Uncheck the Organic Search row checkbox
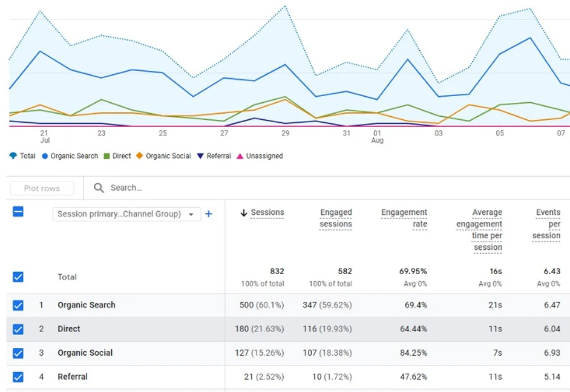The width and height of the screenshot is (570, 392). 18,305
